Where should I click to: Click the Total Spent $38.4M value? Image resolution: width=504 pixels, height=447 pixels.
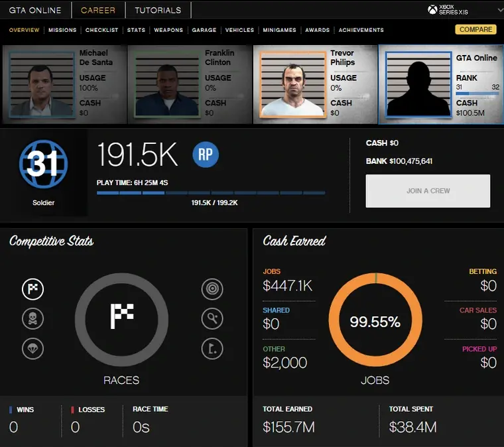pyautogui.click(x=412, y=427)
